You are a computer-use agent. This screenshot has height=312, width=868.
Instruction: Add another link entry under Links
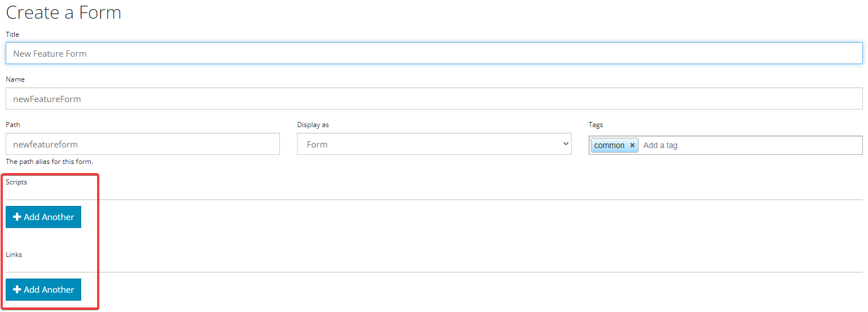tap(44, 290)
